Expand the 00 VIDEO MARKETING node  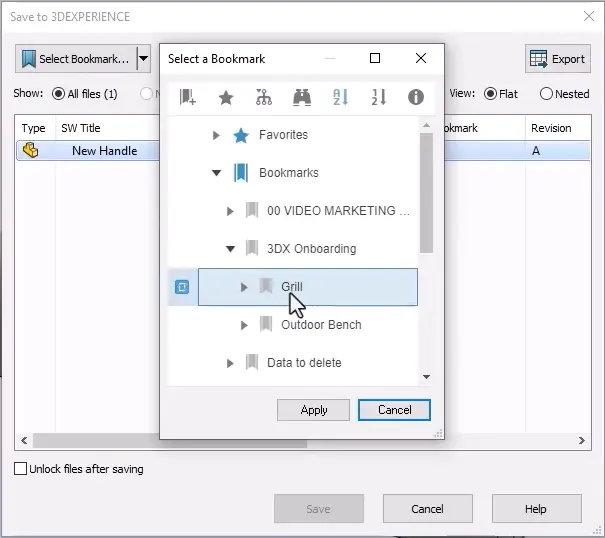tap(230, 211)
